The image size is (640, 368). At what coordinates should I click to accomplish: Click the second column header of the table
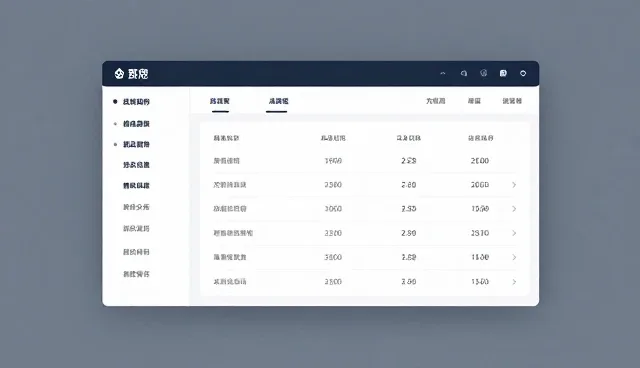(333, 138)
